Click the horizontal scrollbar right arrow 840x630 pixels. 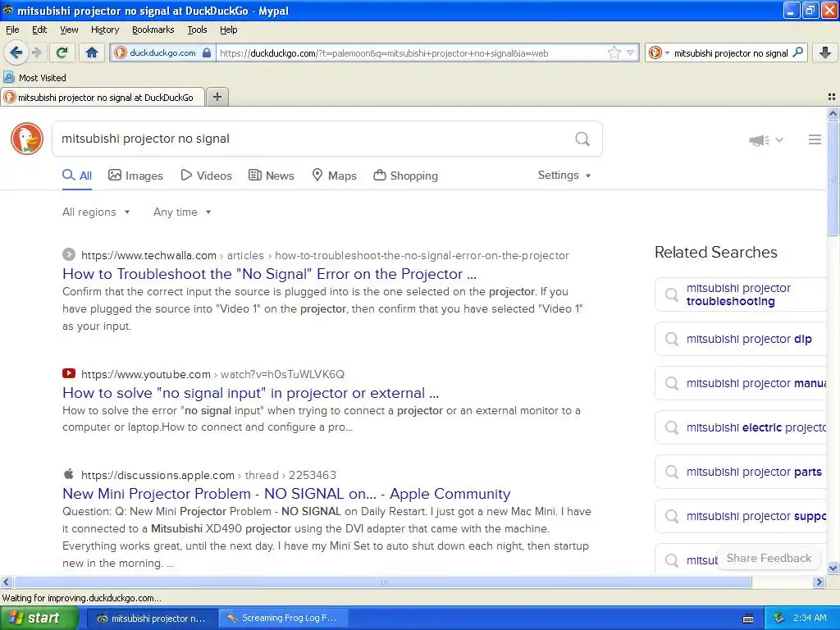819,582
